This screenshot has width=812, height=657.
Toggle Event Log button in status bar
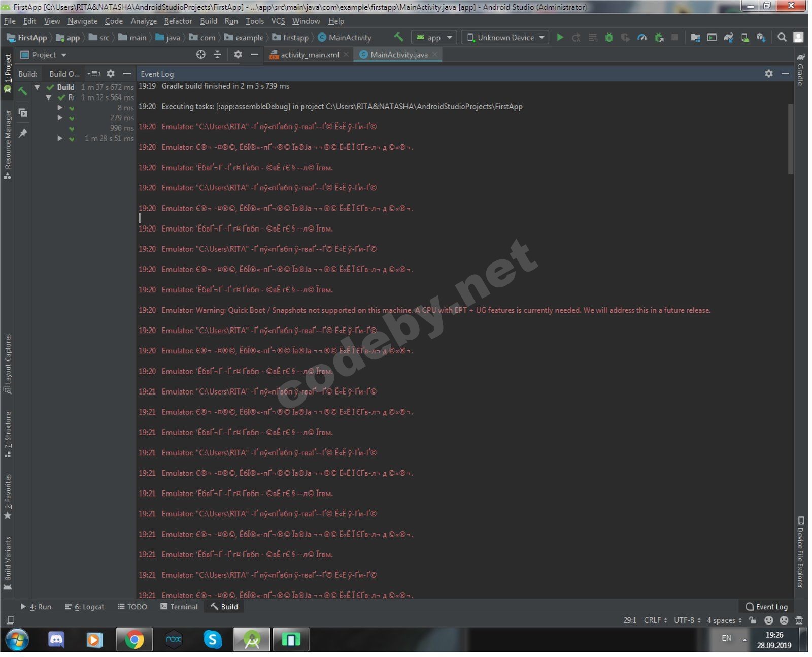[x=766, y=607]
